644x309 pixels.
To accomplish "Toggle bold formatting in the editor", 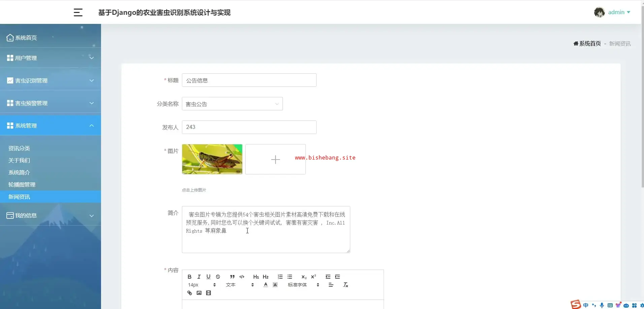I will (189, 277).
